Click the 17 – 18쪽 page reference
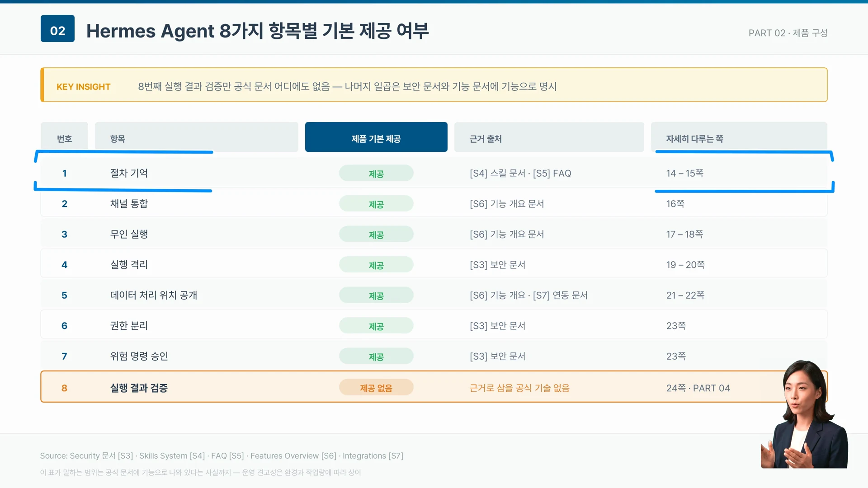868x488 pixels. (x=684, y=235)
